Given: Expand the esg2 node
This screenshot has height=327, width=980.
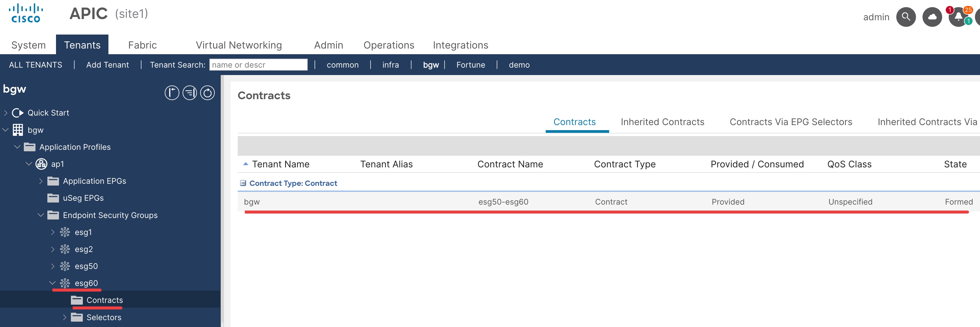Looking at the screenshot, I should pyautogui.click(x=53, y=249).
